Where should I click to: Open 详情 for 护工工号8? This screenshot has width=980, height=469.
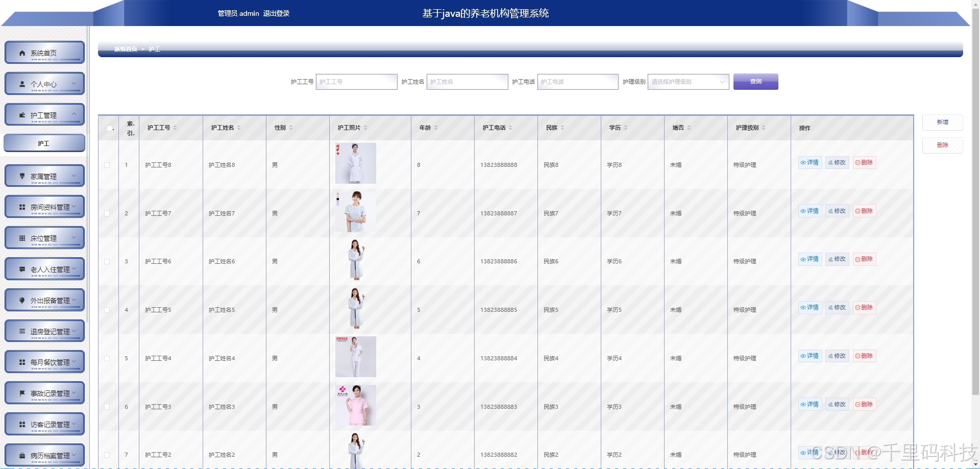(x=810, y=163)
